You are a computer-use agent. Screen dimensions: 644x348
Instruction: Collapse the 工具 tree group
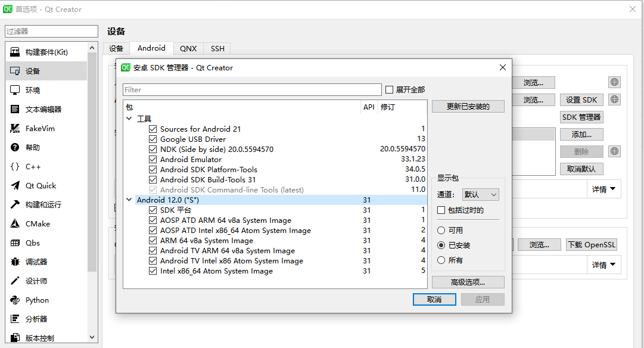coord(129,119)
